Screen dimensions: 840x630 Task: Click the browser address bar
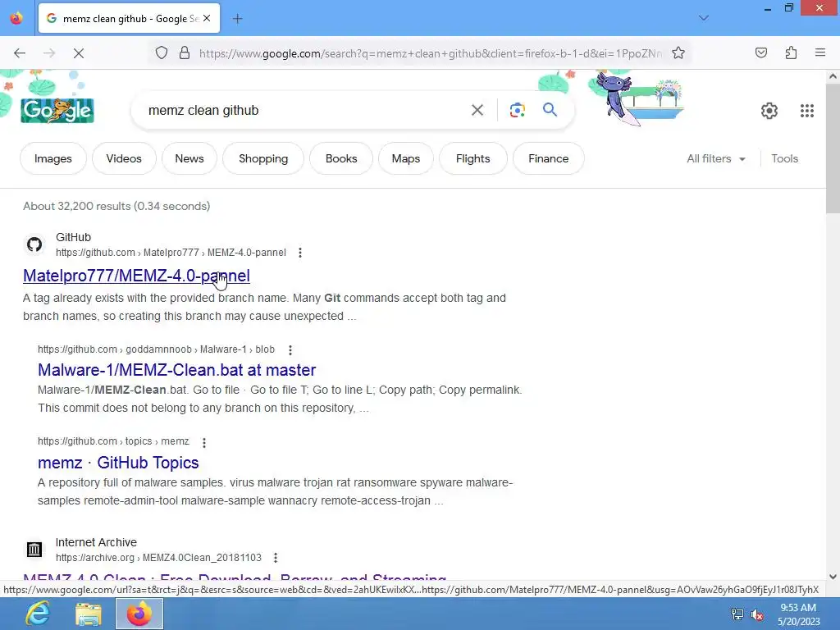(430, 53)
